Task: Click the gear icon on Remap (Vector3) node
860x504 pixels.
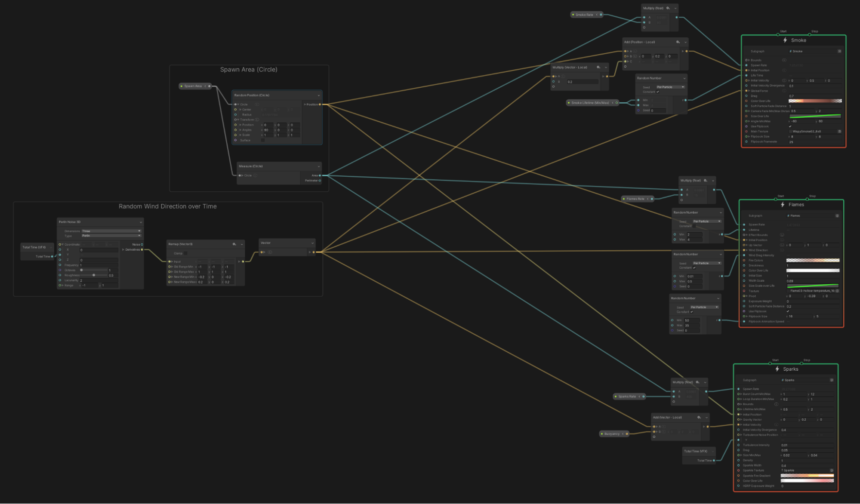Action: [x=234, y=244]
